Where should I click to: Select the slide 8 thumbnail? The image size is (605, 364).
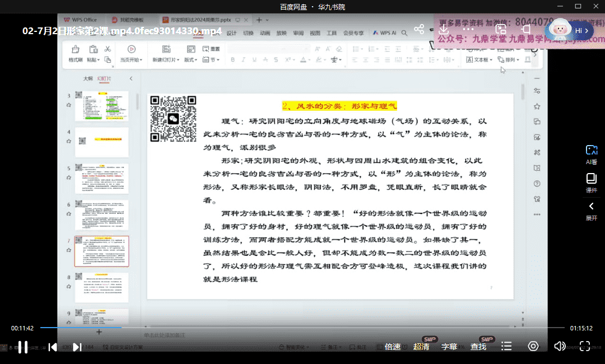coord(101,287)
